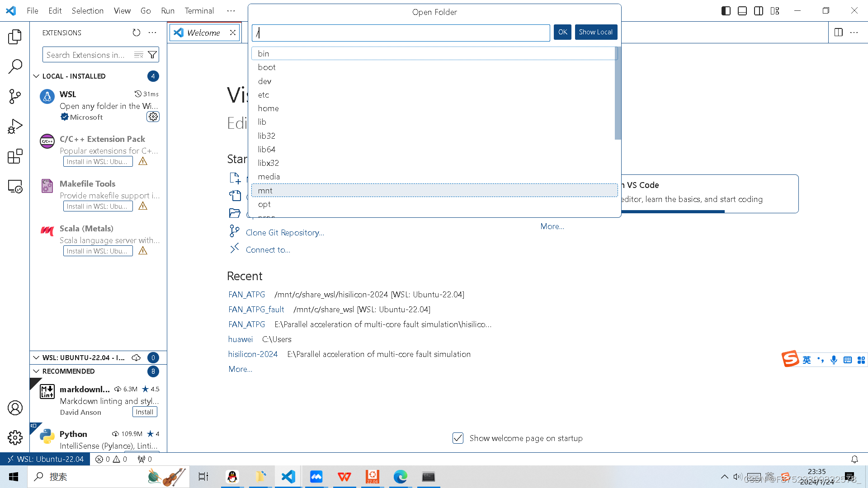Open WSL extension manage gear
The height and width of the screenshot is (488, 868).
point(153,117)
